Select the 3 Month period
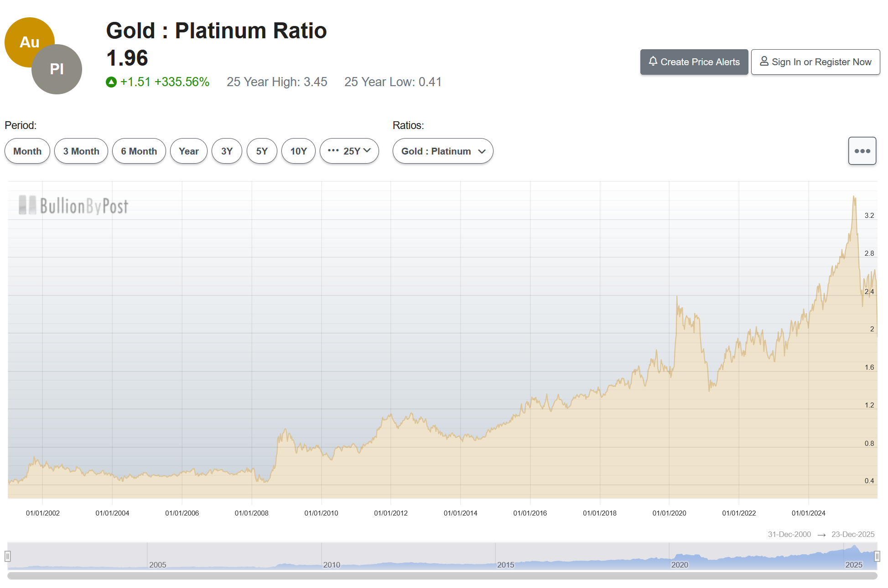 click(x=81, y=151)
